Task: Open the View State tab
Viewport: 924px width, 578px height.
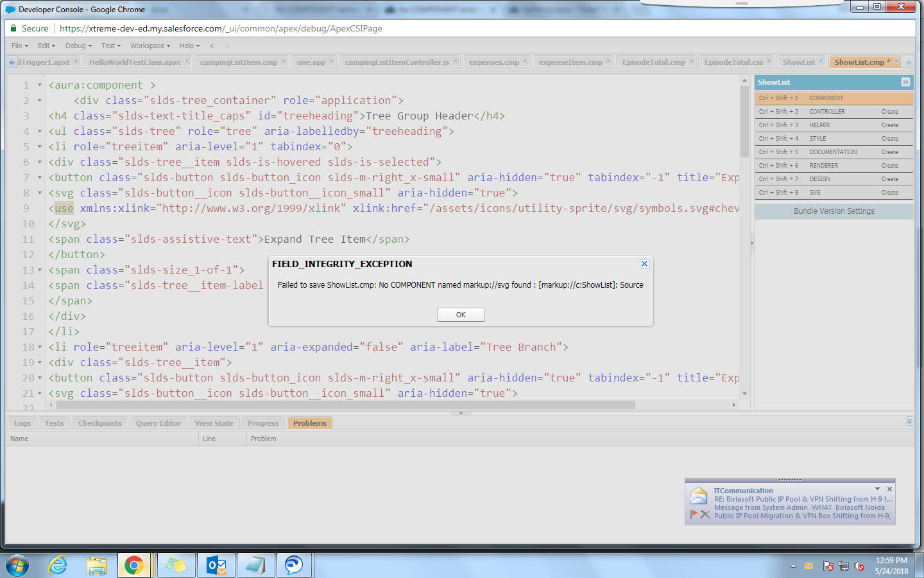Action: tap(214, 423)
